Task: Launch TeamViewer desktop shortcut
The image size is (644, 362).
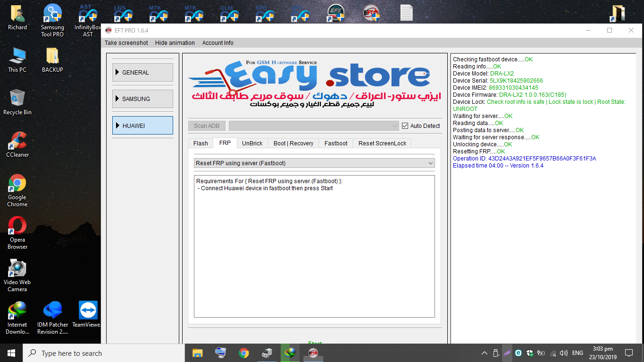Action: pyautogui.click(x=88, y=315)
